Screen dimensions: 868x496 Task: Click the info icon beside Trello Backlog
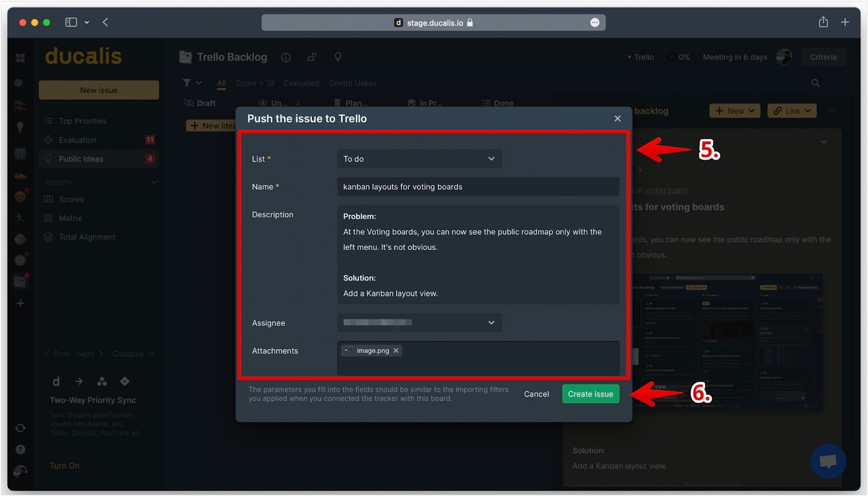[x=286, y=57]
